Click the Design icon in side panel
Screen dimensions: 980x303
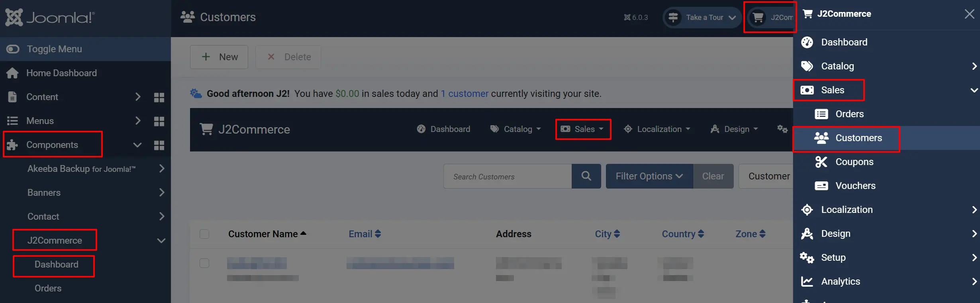point(807,234)
